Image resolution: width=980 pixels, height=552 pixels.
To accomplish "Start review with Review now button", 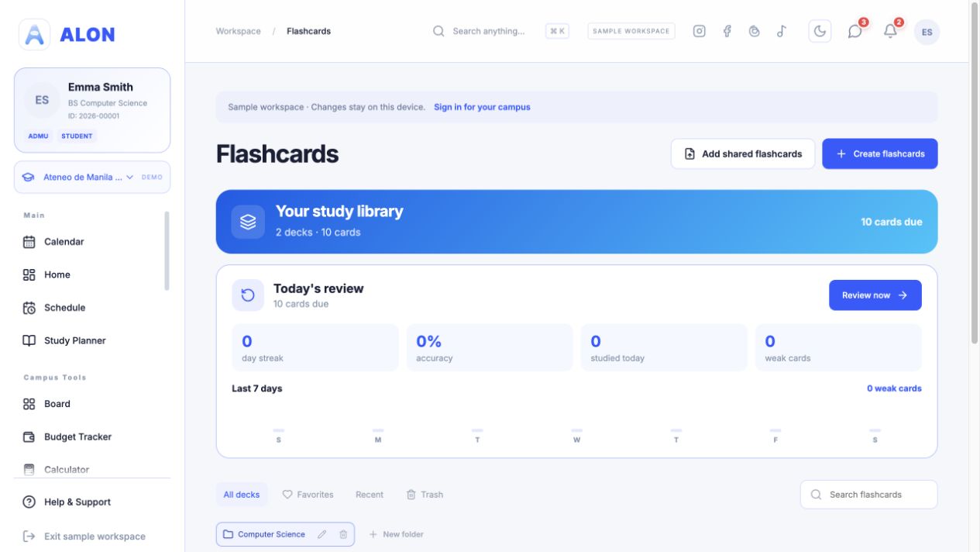I will point(875,295).
